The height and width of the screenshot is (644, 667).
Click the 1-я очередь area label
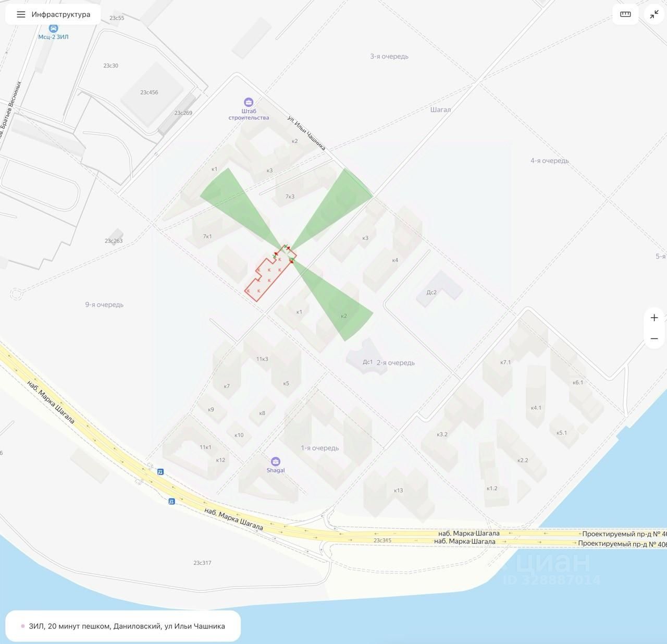click(319, 448)
